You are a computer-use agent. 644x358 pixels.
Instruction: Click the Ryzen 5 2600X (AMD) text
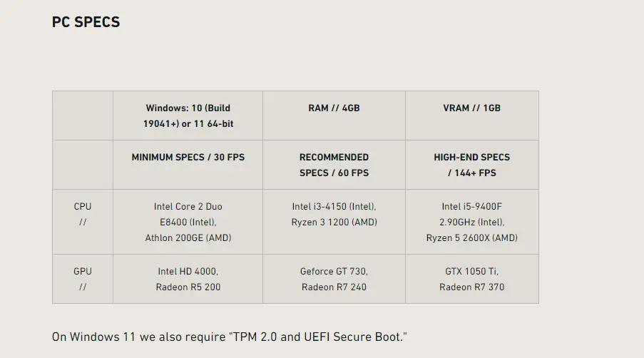472,237
